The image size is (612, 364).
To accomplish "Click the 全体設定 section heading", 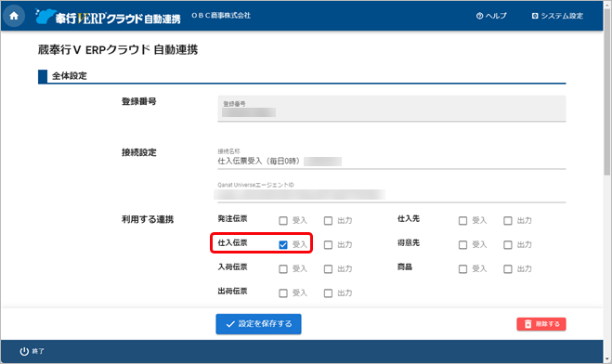I will coord(70,76).
